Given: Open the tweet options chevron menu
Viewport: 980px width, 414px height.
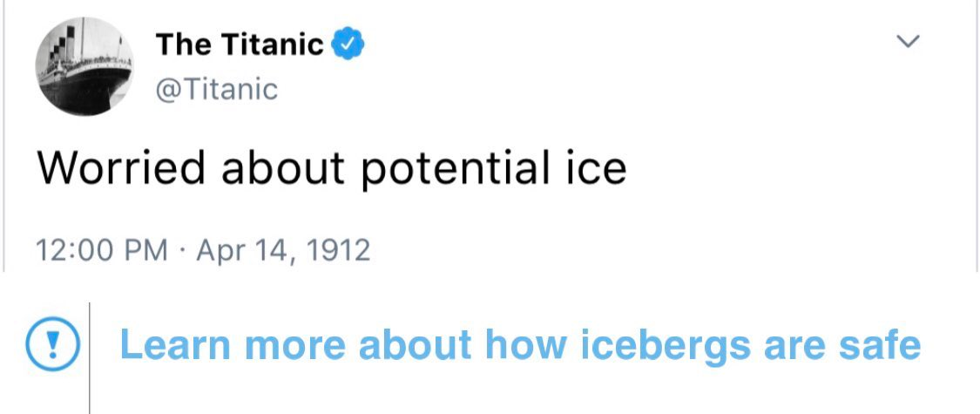Looking at the screenshot, I should [x=909, y=41].
